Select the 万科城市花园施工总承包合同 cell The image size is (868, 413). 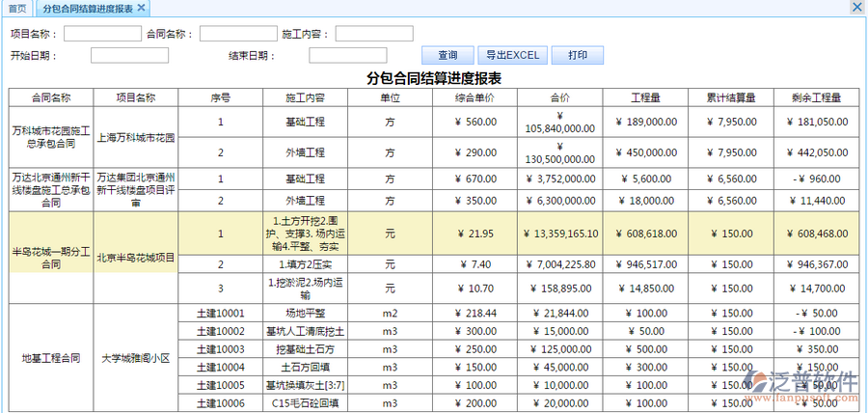click(x=51, y=137)
